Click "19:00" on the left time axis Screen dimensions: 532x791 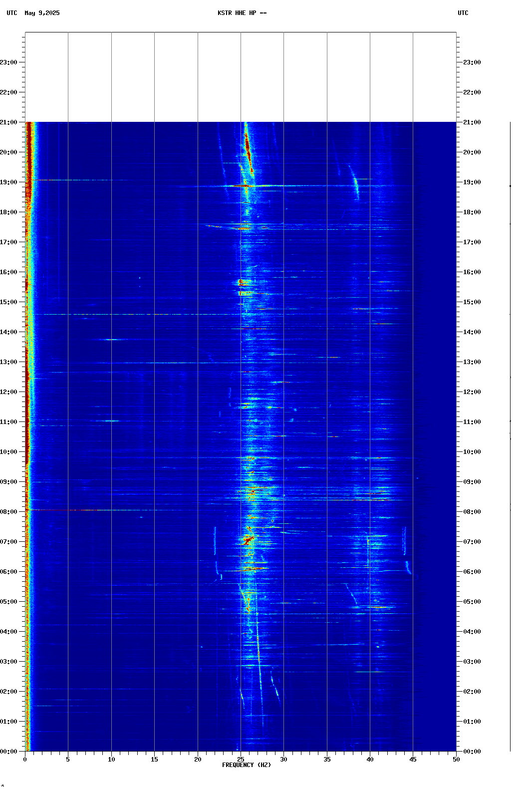[8, 182]
